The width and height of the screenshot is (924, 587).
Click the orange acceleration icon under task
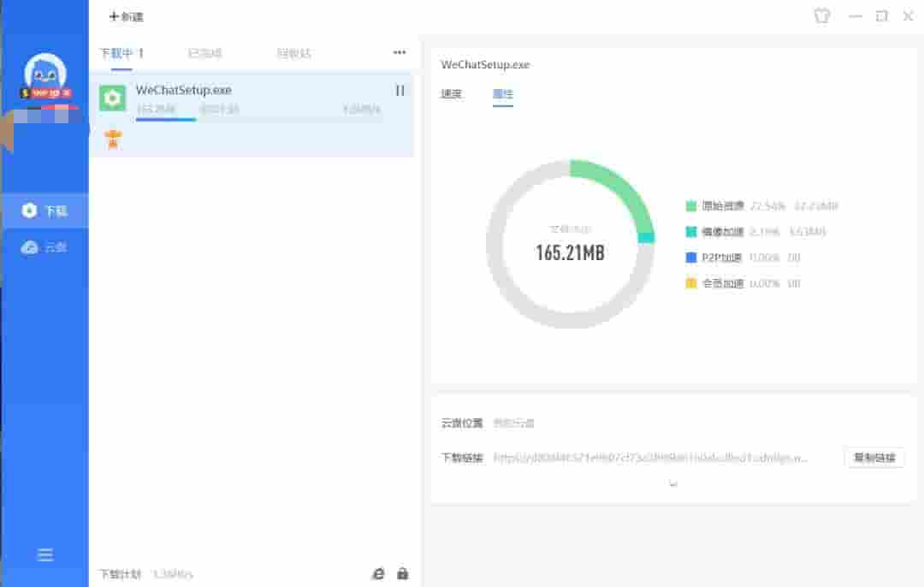pos(113,139)
